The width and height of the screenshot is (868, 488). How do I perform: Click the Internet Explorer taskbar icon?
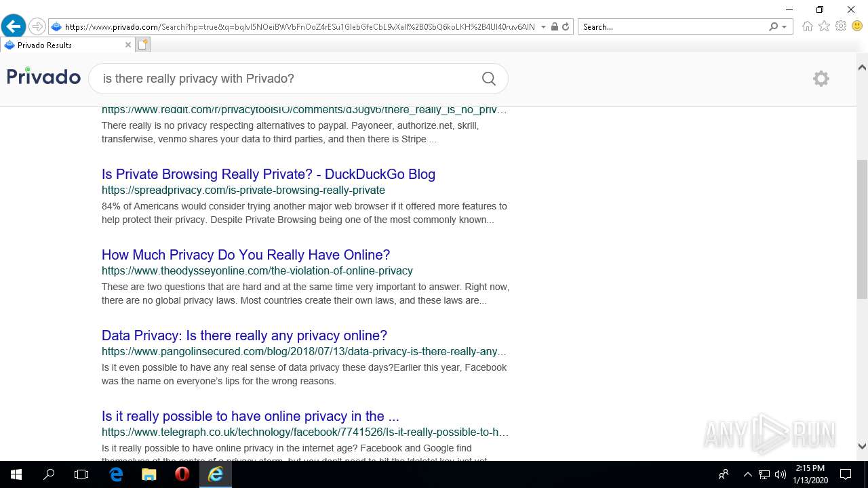(216, 474)
